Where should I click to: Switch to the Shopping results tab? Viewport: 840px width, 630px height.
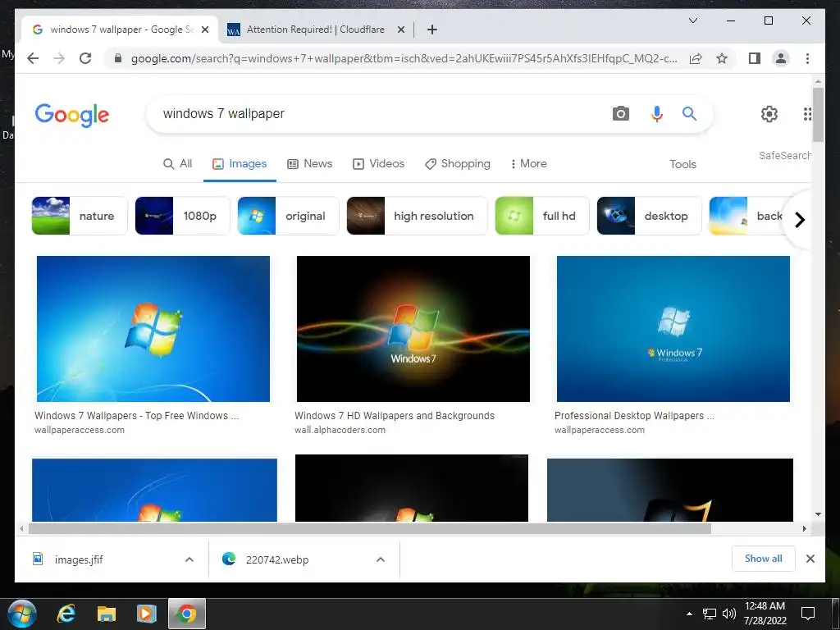pos(458,163)
